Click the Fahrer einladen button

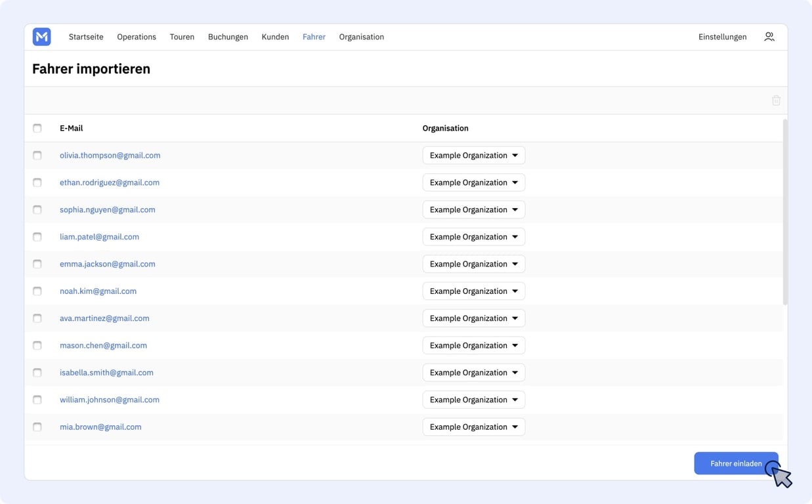[x=736, y=463]
